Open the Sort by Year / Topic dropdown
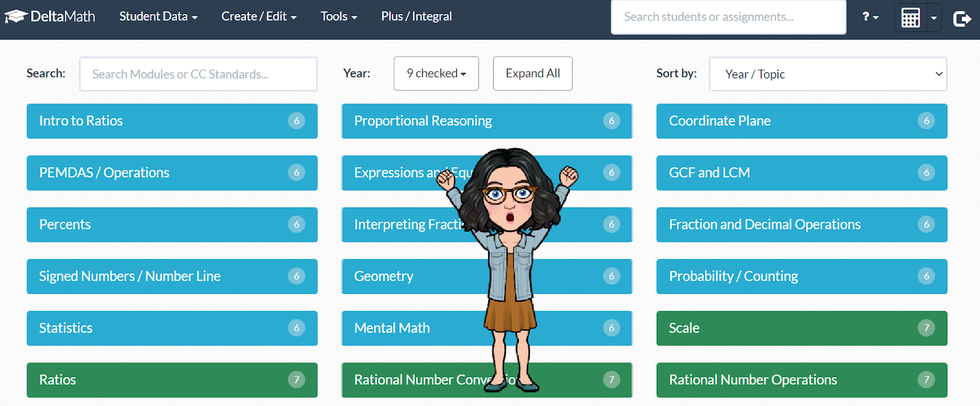Viewport: 980px width, 406px height. (828, 74)
